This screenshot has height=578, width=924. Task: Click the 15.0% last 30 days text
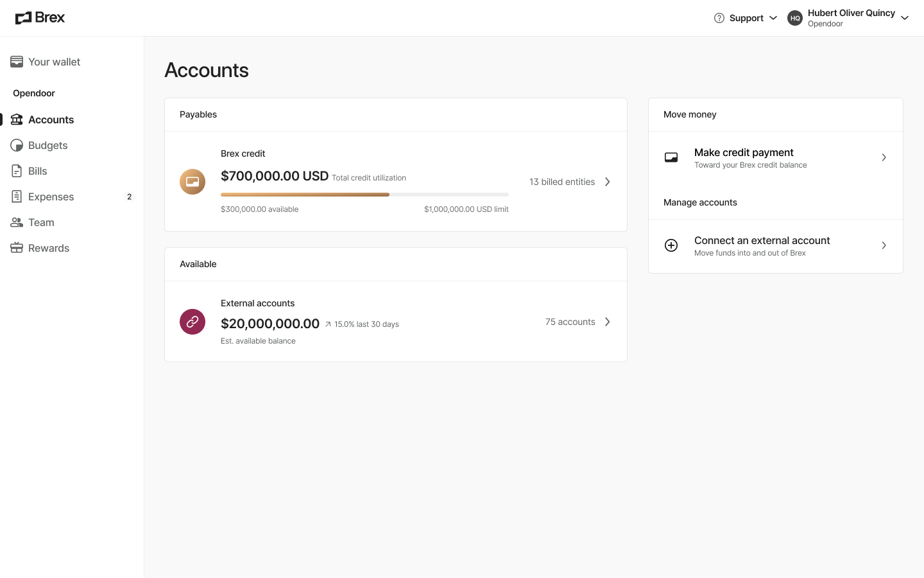pyautogui.click(x=366, y=324)
